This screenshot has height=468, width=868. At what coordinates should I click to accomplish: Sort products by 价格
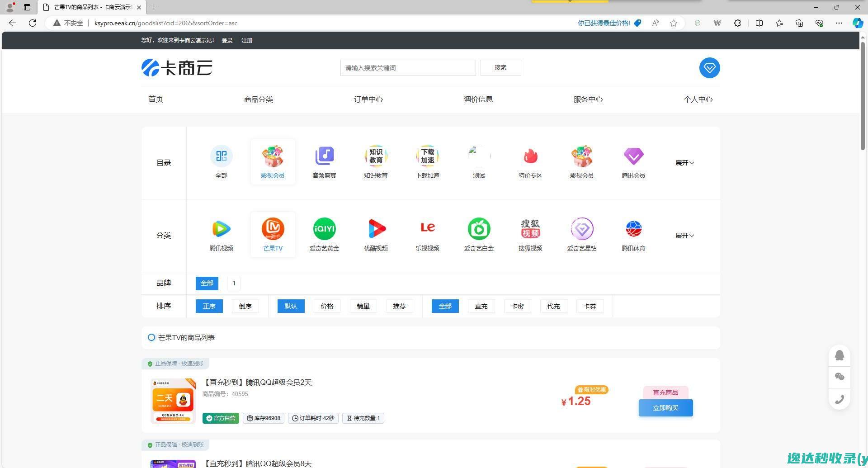click(327, 306)
